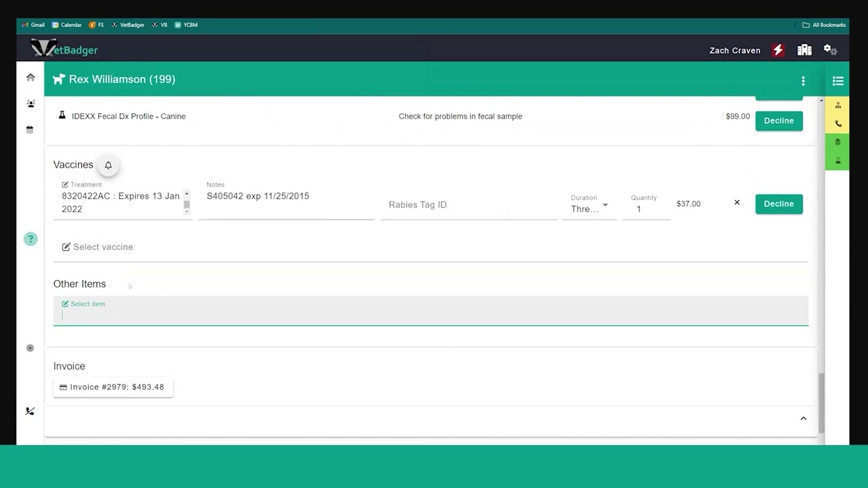Go to home in left sidebar
The height and width of the screenshot is (488, 868).
(x=31, y=77)
